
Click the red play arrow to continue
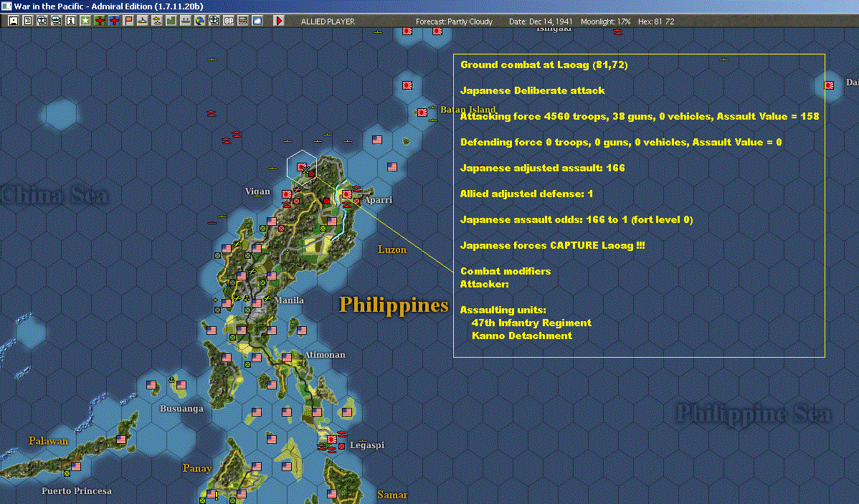(279, 21)
